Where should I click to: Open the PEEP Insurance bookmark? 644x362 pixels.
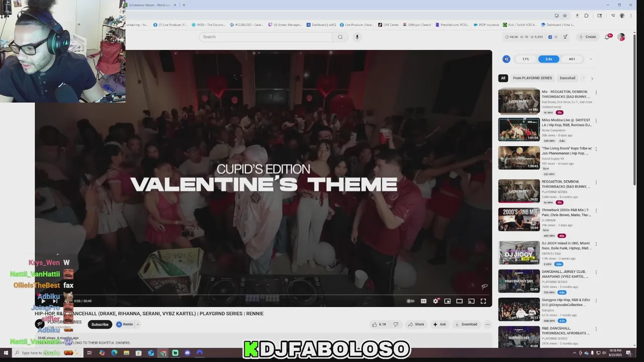(487, 25)
